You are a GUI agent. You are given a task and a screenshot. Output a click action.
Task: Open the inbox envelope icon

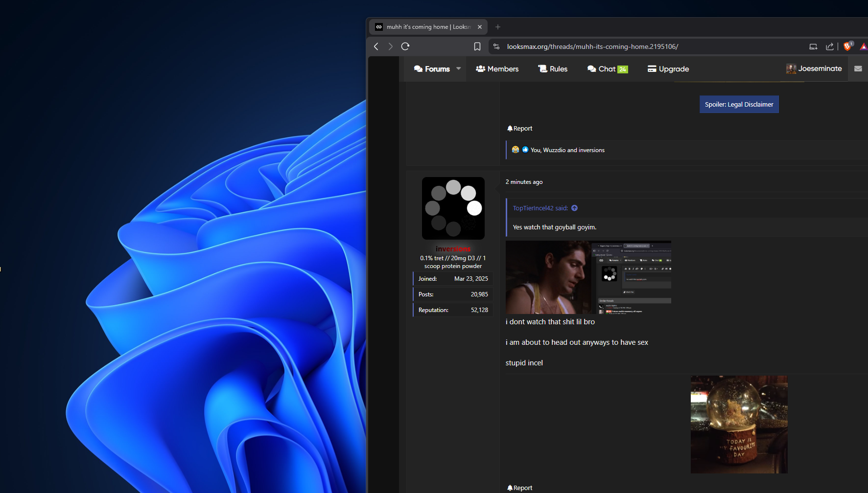click(x=858, y=69)
